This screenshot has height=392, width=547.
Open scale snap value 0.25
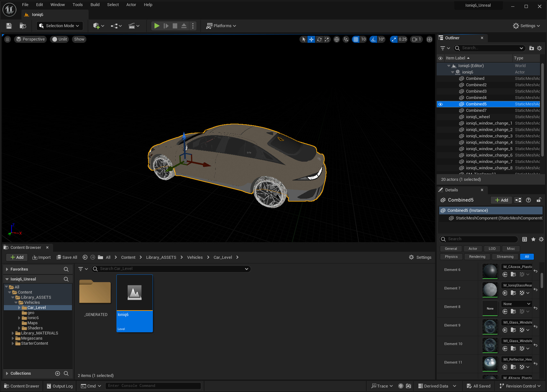403,39
